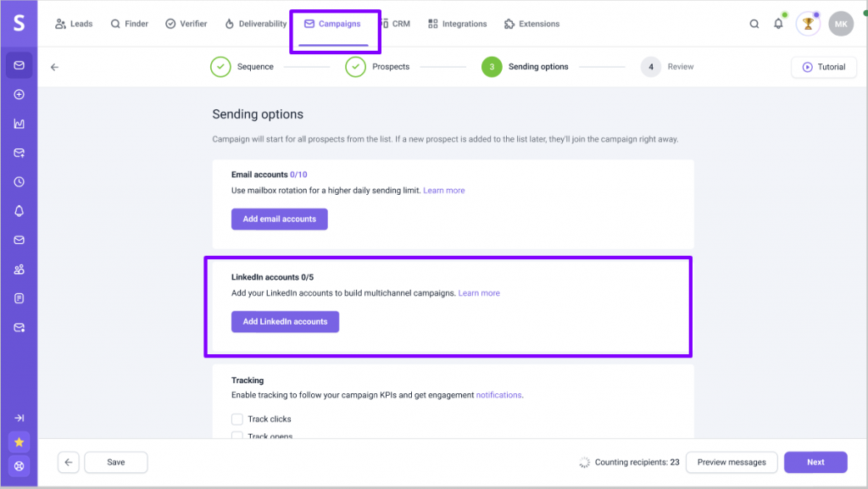Click the clock schedule icon in sidebar
This screenshot has width=868, height=489.
tap(19, 182)
